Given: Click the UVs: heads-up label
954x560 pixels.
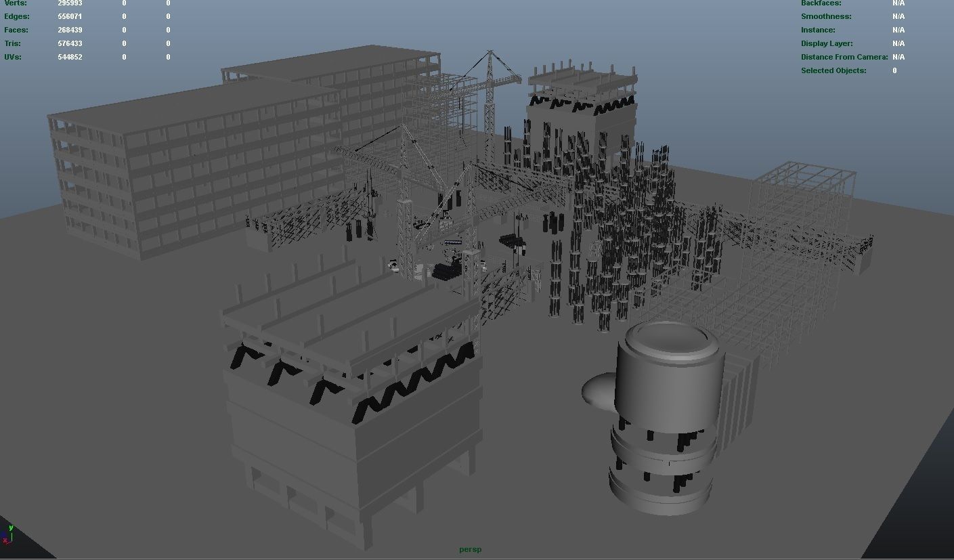Looking at the screenshot, I should [13, 57].
